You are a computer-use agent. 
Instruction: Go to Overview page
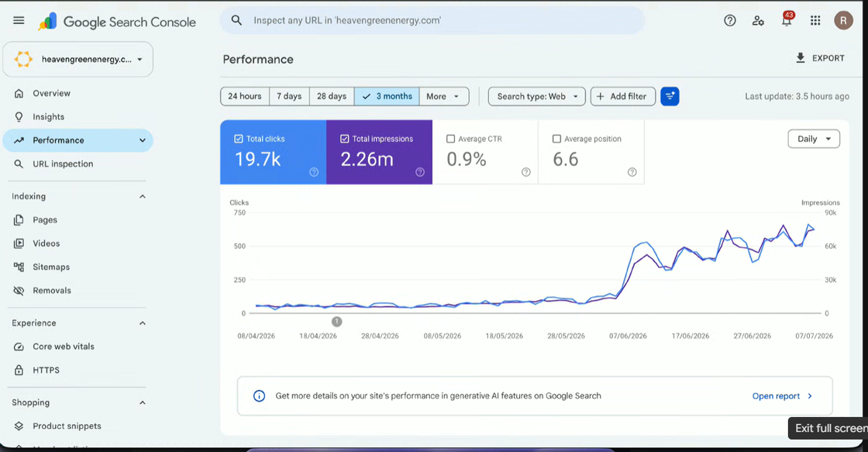(x=77, y=93)
